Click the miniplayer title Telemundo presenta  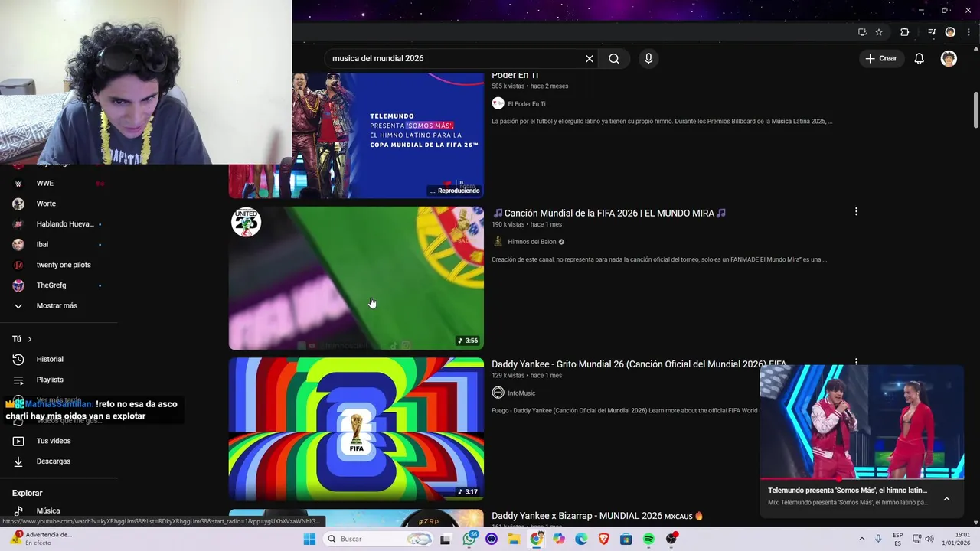click(848, 491)
